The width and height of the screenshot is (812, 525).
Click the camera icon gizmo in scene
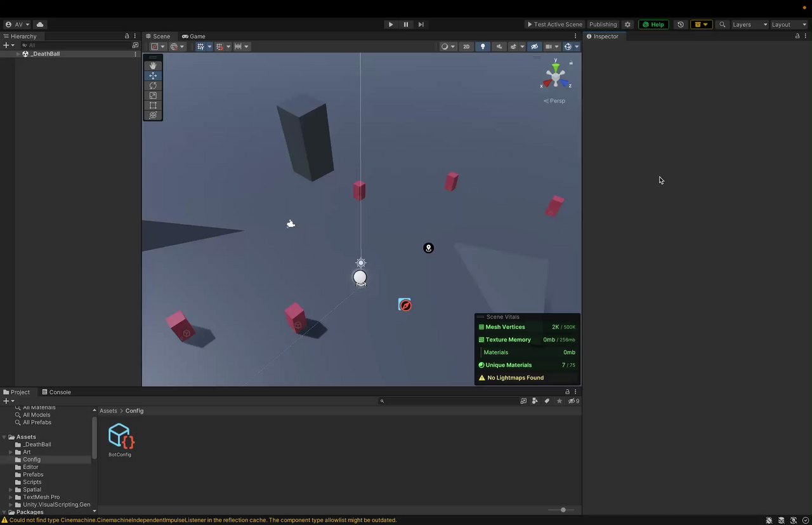click(291, 223)
